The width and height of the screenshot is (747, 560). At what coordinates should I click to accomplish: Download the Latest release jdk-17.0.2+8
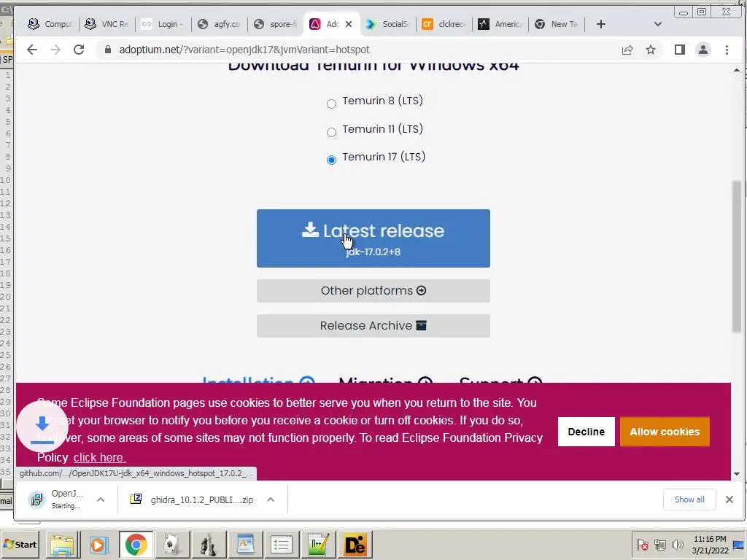pos(373,238)
